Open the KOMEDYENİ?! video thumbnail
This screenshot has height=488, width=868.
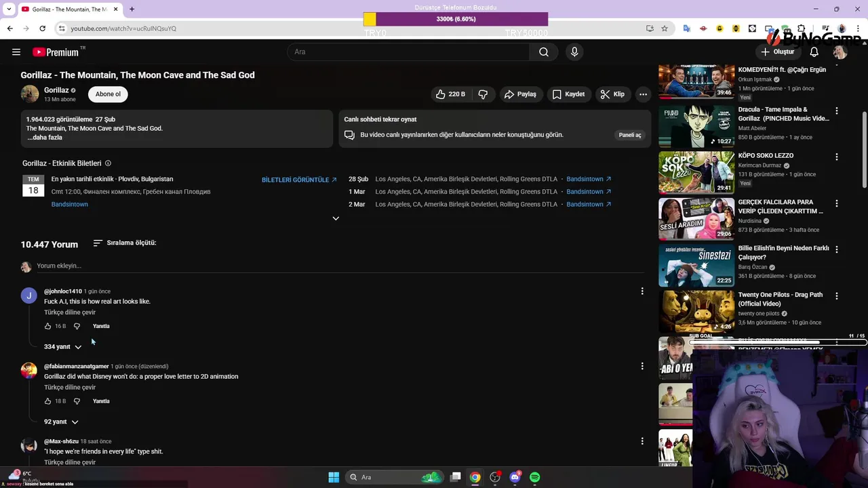click(x=696, y=81)
